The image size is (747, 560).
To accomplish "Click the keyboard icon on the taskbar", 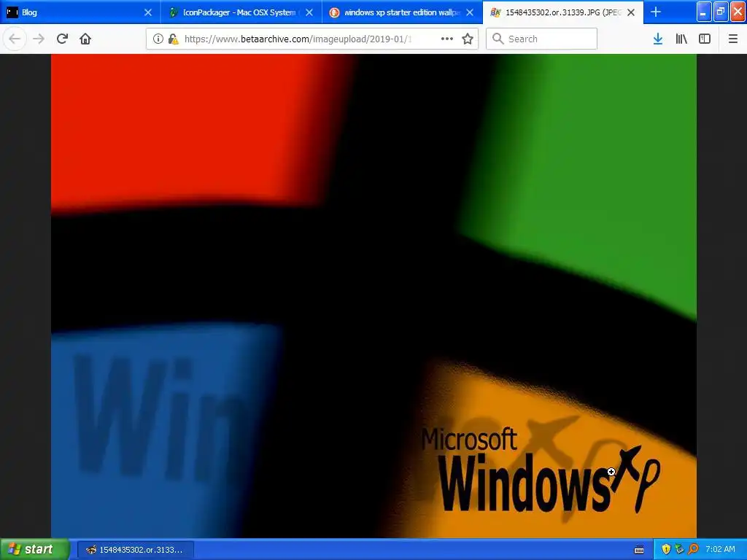I will pos(639,550).
